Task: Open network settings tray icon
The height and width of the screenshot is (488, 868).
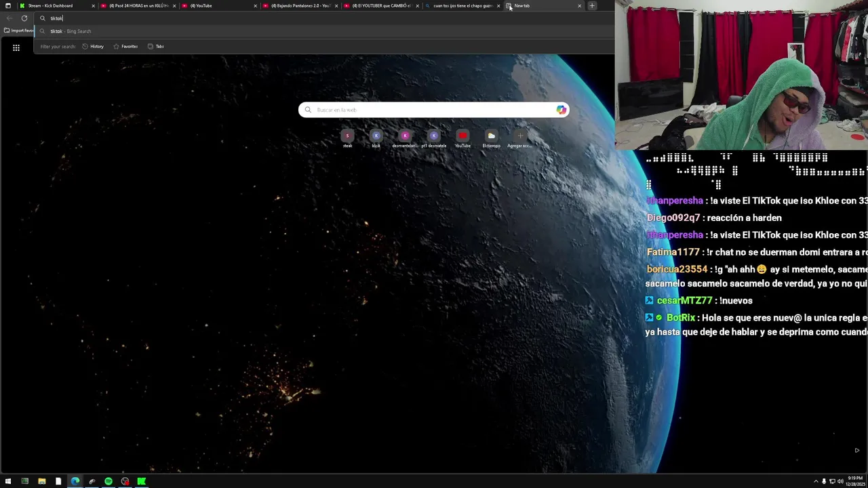Action: 832,481
